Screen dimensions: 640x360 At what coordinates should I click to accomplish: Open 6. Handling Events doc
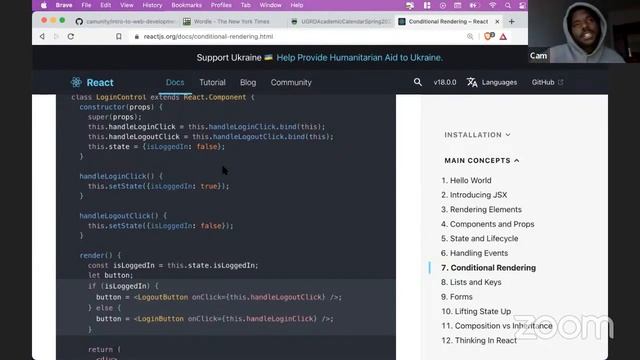(475, 253)
